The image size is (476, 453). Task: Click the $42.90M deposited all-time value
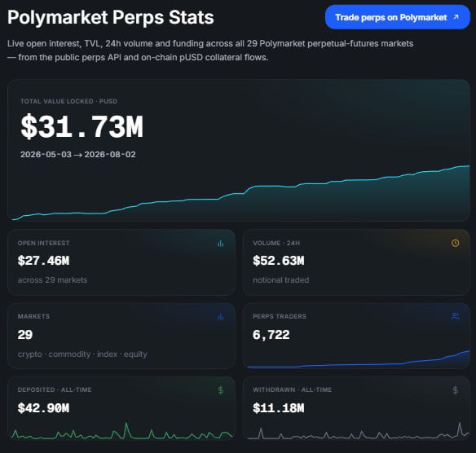pyautogui.click(x=43, y=408)
